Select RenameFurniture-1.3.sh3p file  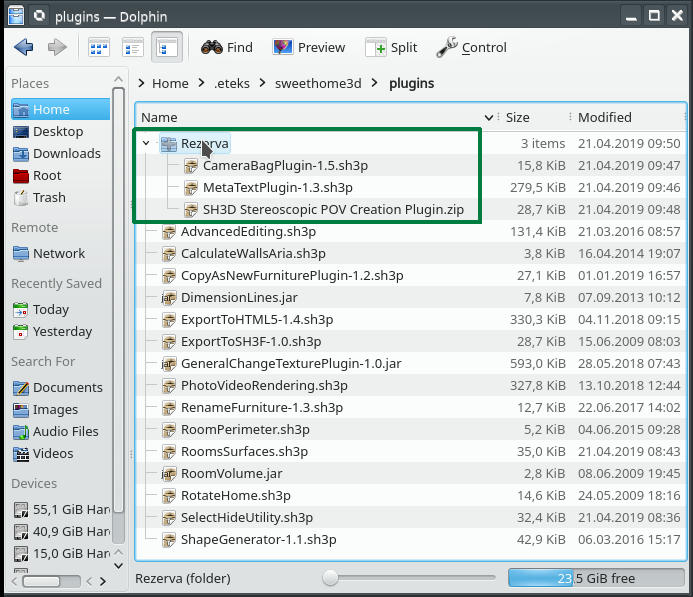[x=262, y=407]
